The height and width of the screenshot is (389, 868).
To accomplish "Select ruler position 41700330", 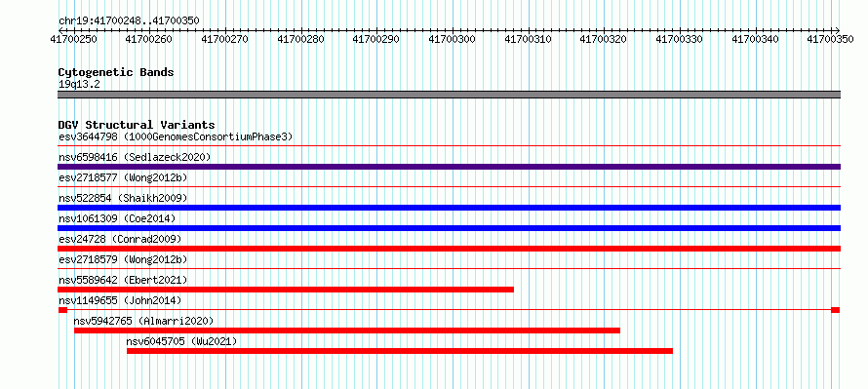I will 679,39.
